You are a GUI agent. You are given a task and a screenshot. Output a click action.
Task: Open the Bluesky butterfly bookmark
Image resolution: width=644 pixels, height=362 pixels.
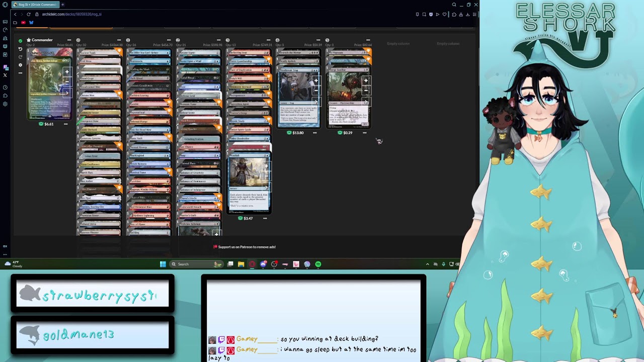click(31, 23)
